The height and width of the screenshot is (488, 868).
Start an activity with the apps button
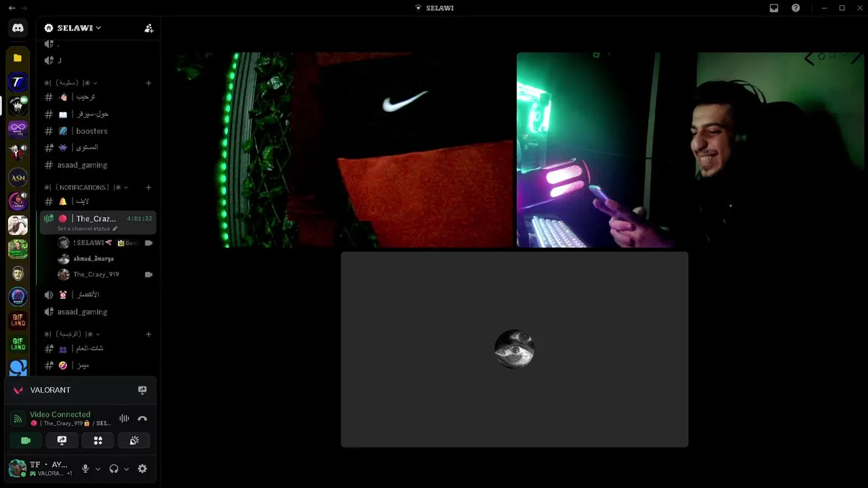pyautogui.click(x=98, y=441)
